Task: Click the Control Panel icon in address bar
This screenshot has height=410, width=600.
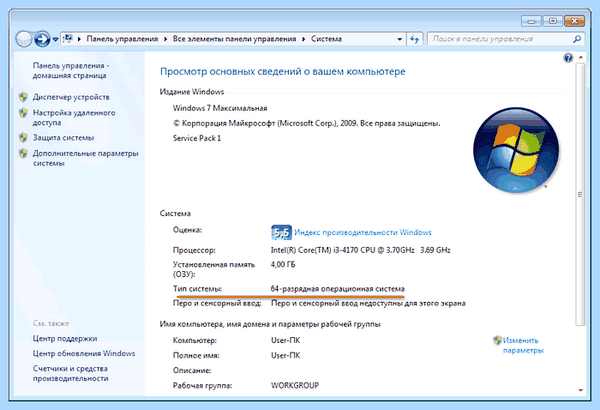Action: point(68,39)
